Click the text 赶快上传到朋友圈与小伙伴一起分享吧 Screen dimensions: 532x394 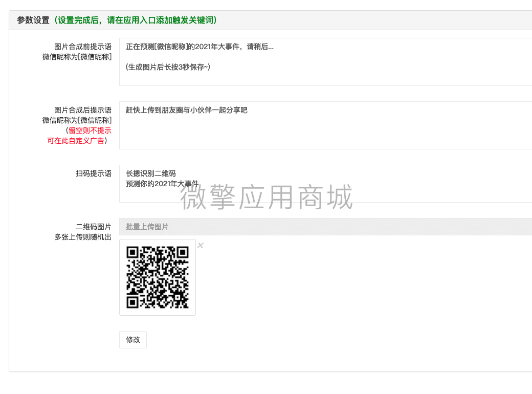(x=187, y=110)
